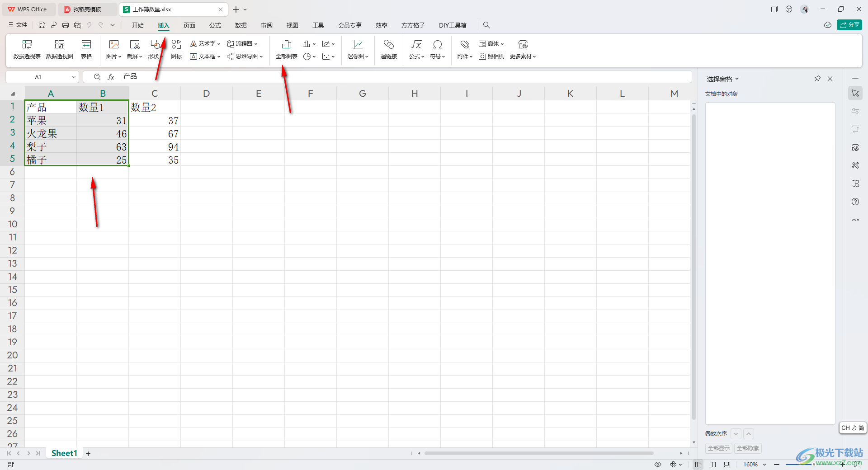Click the horizontal scrollbar thumb
The height and width of the screenshot is (470, 868).
click(x=539, y=453)
